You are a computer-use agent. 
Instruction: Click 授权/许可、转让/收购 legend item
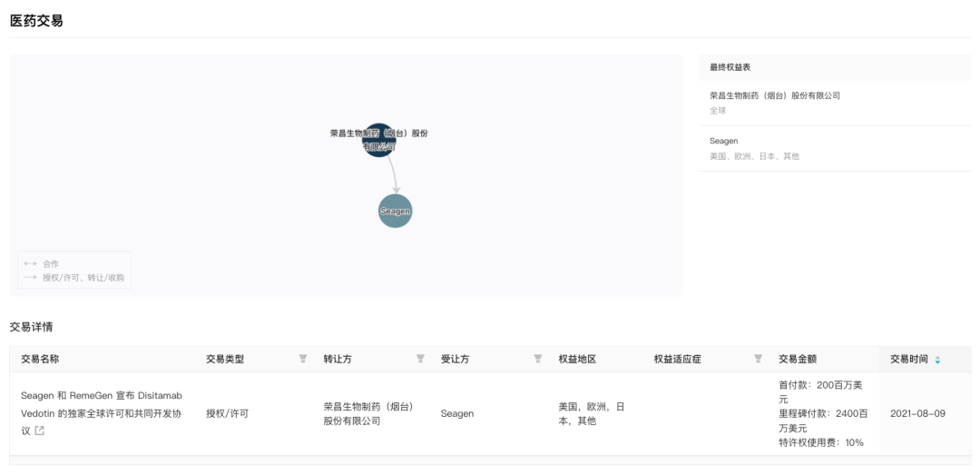[x=82, y=277]
